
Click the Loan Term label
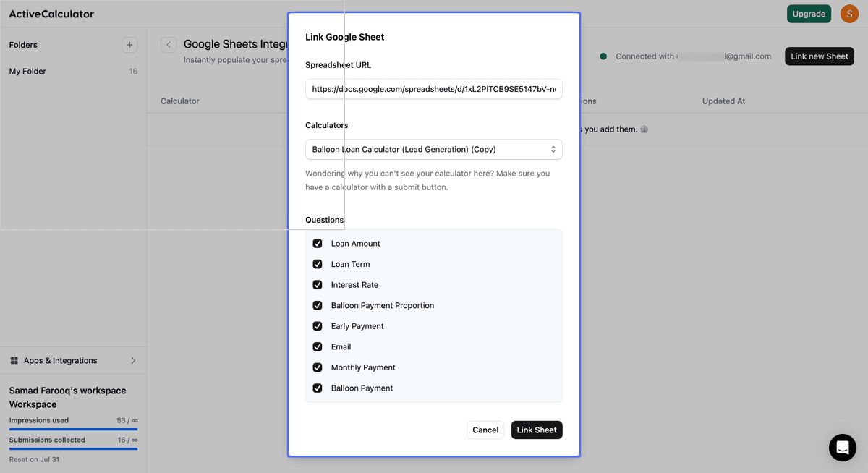pos(351,264)
